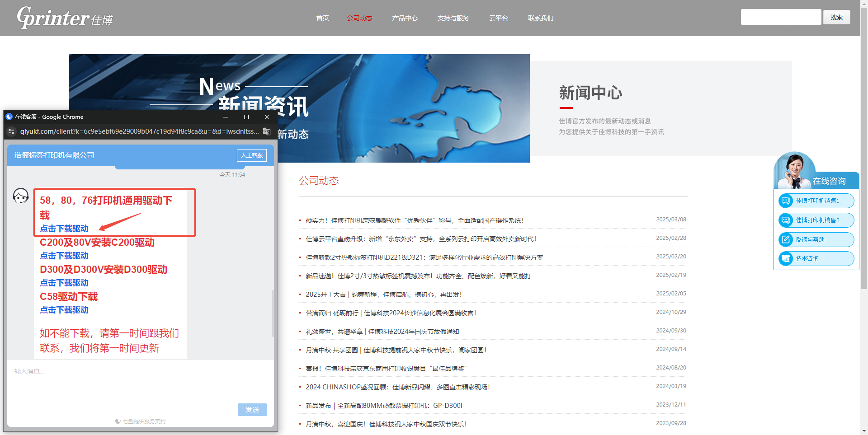Minimize the 在线客服 Chrome window
This screenshot has height=435, width=868.
click(x=226, y=117)
